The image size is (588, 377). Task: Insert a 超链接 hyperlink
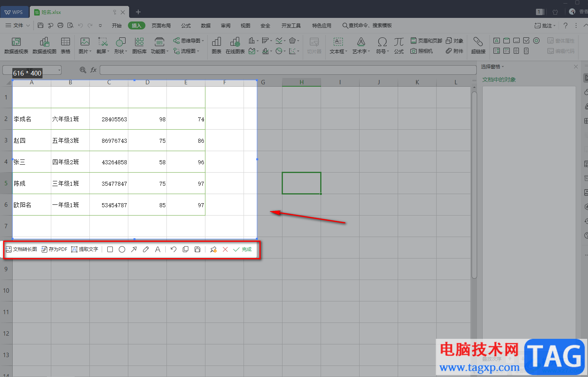478,45
